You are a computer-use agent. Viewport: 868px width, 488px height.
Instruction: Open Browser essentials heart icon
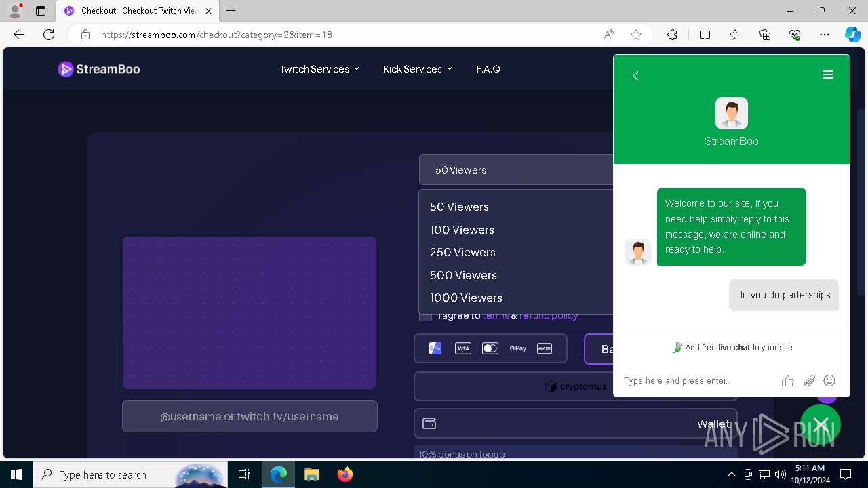(x=795, y=35)
